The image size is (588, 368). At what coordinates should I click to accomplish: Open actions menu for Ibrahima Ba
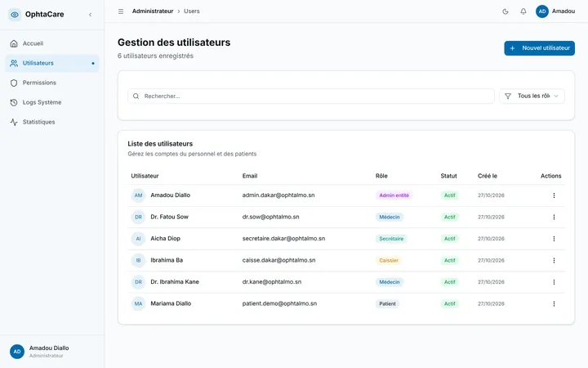click(554, 260)
